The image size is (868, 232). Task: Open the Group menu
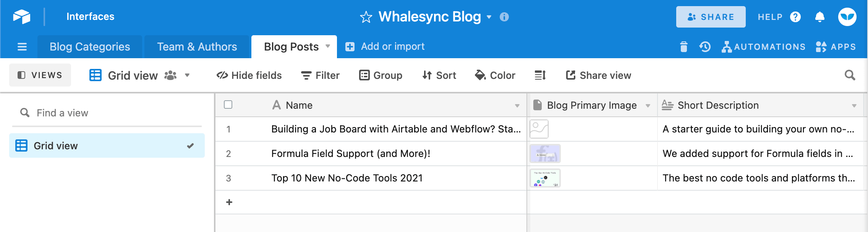pyautogui.click(x=381, y=75)
